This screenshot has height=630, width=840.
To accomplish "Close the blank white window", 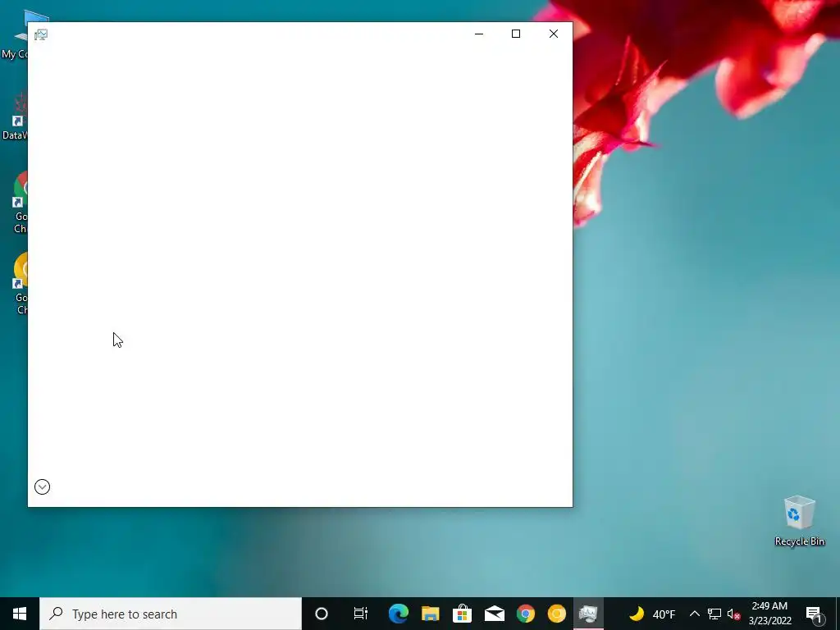I will click(x=554, y=34).
